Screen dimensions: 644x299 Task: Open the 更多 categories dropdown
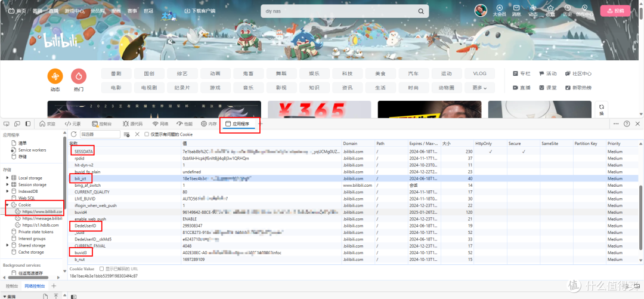[x=479, y=88]
